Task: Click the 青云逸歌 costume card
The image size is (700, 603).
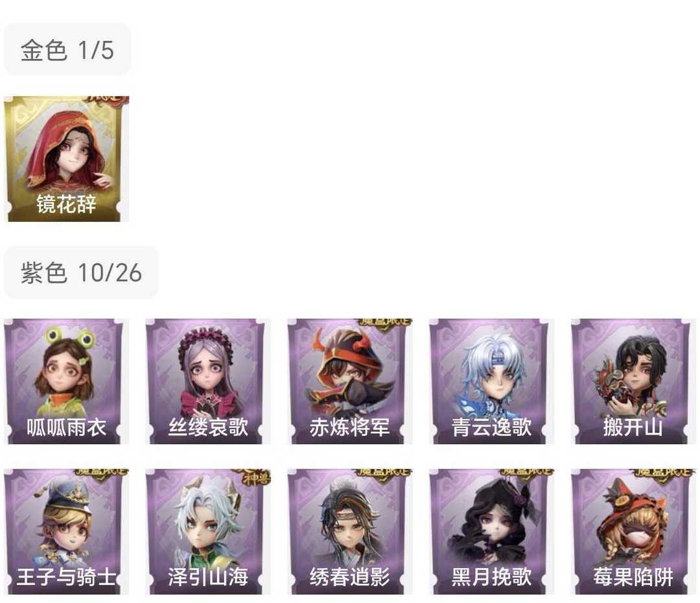Action: [x=491, y=381]
